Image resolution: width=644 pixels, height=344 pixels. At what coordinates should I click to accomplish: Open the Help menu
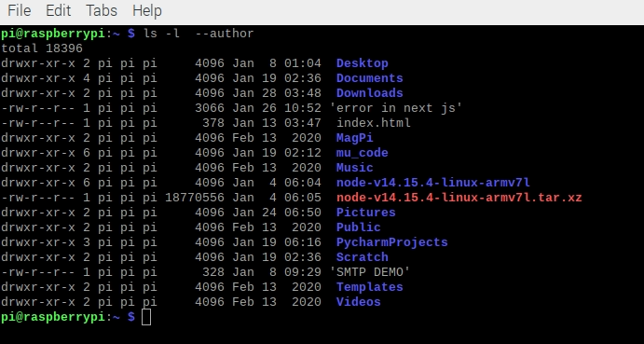[x=147, y=10]
